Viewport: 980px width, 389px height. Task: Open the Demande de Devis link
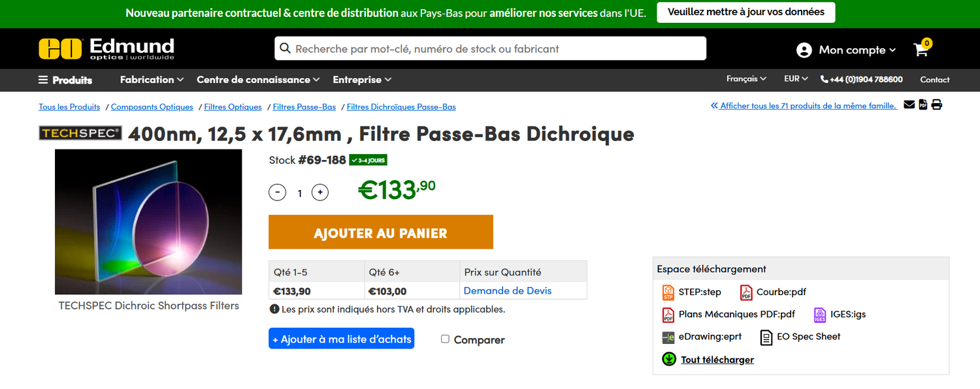coord(508,291)
